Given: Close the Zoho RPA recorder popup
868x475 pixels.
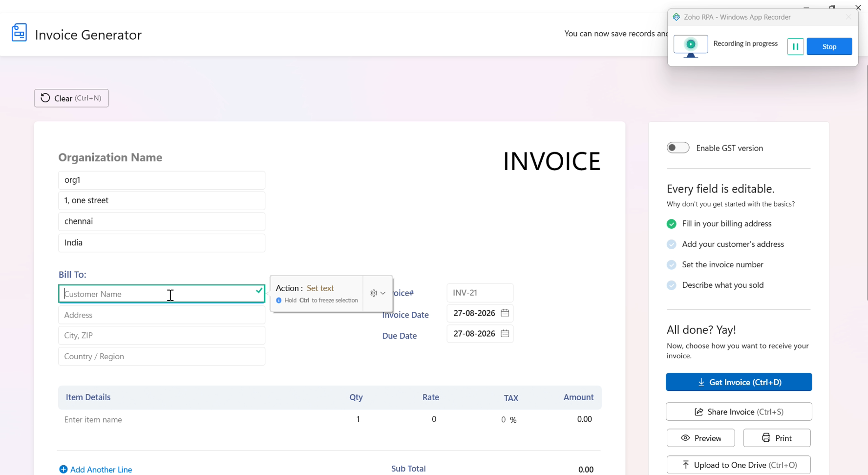Looking at the screenshot, I should (848, 17).
